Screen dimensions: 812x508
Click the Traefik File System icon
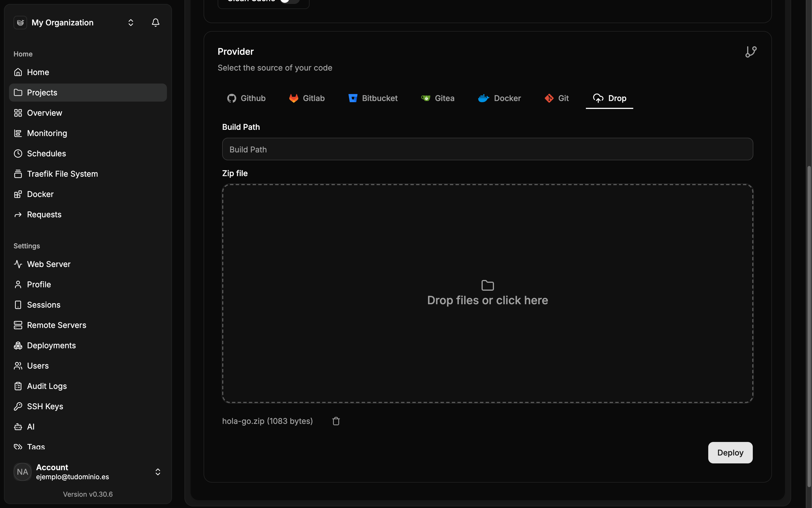tap(18, 174)
